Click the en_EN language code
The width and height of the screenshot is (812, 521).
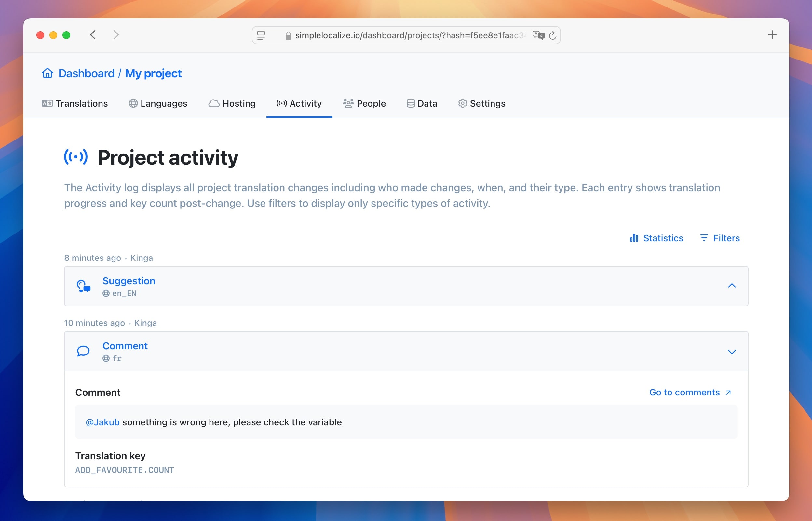coord(124,293)
